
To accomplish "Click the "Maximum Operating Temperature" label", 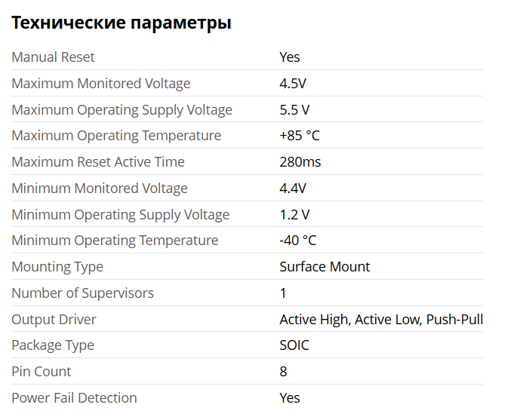I will click(x=116, y=136).
